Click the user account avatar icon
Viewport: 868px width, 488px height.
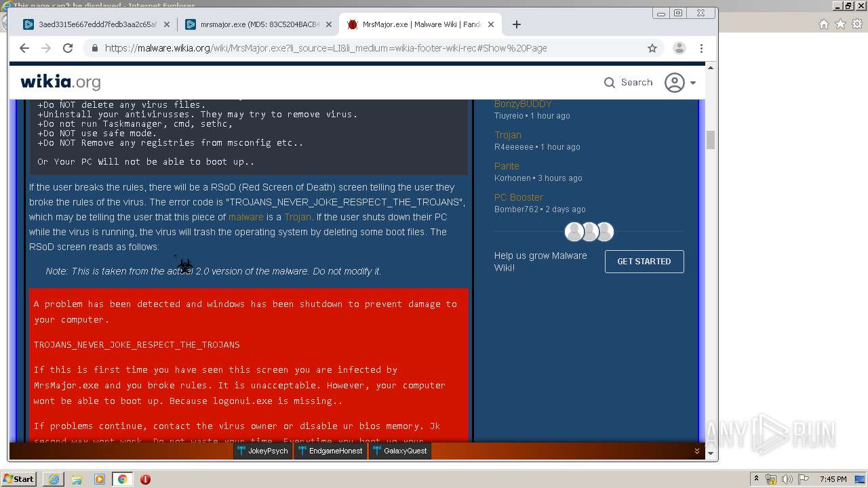(675, 83)
